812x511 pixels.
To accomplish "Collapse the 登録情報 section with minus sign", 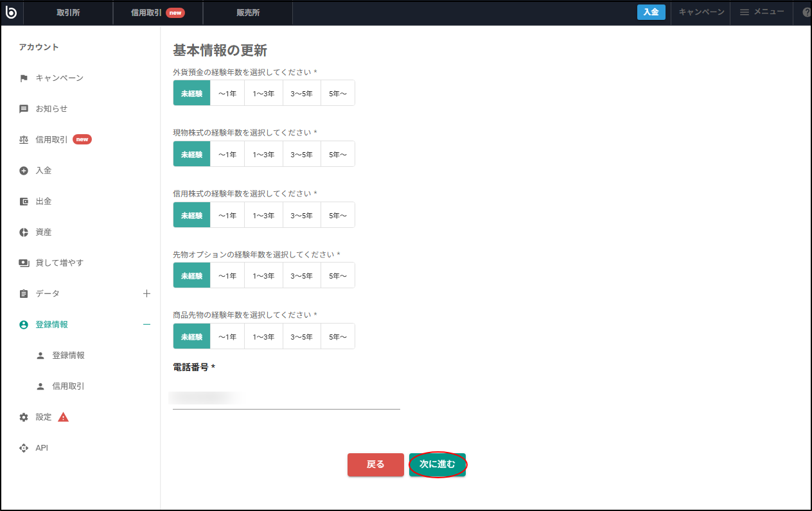I will pyautogui.click(x=146, y=325).
